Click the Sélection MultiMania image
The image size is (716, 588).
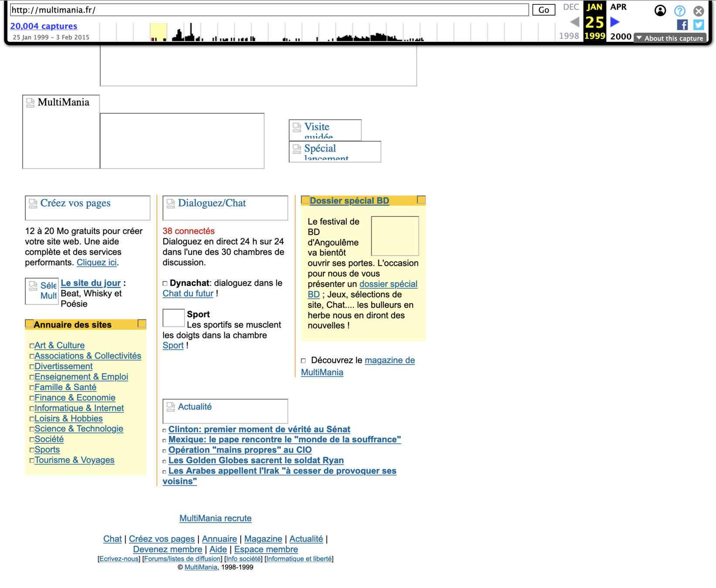pos(42,291)
